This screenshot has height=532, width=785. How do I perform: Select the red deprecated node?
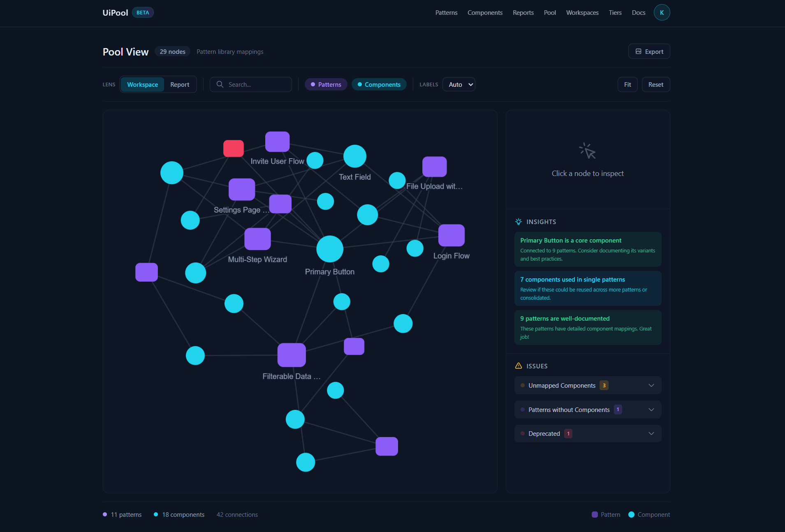coord(234,148)
